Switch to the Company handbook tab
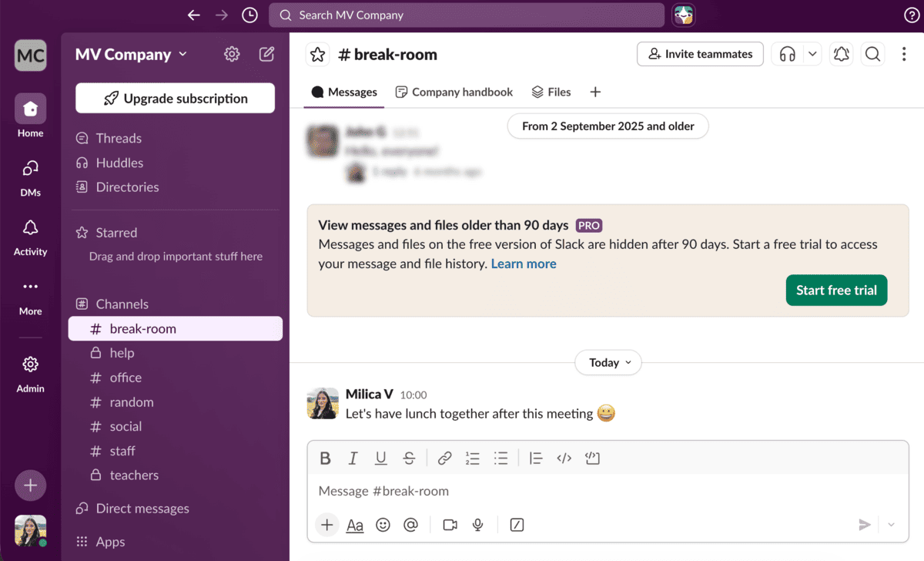The image size is (924, 561). pyautogui.click(x=454, y=92)
